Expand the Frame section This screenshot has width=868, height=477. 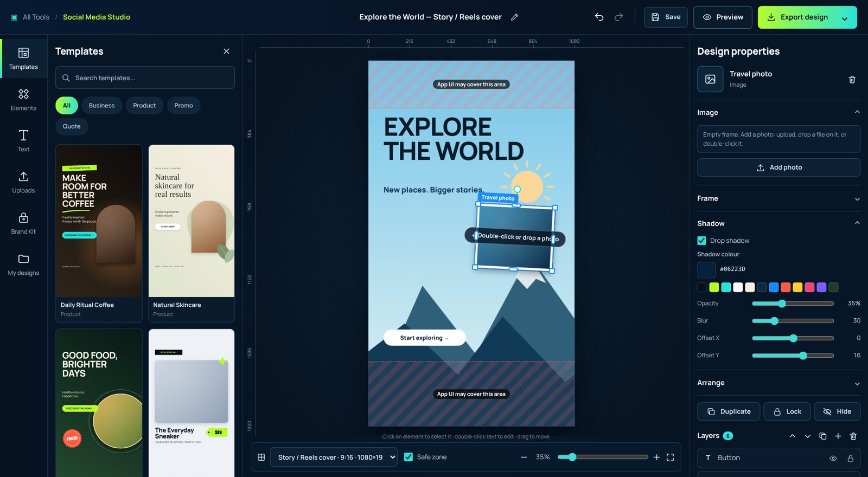[857, 199]
